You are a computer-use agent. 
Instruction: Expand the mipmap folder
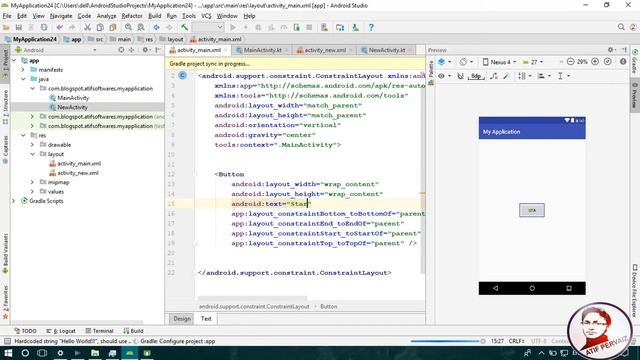33,182
